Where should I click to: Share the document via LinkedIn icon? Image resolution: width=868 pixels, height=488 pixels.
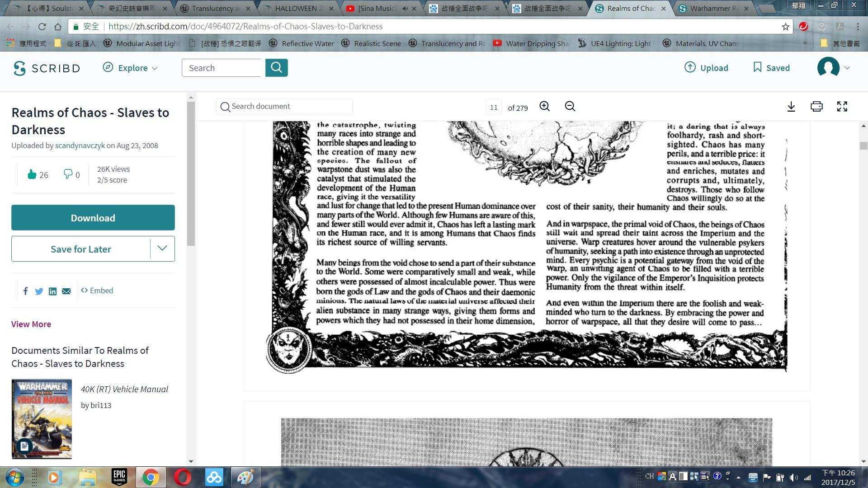pos(52,291)
